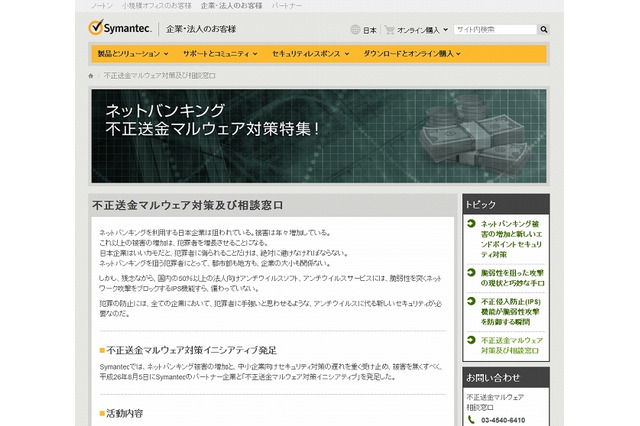Viewport: 640px width, 426px height.
Task: Click the phone number 03-4540-6410
Action: click(x=503, y=420)
